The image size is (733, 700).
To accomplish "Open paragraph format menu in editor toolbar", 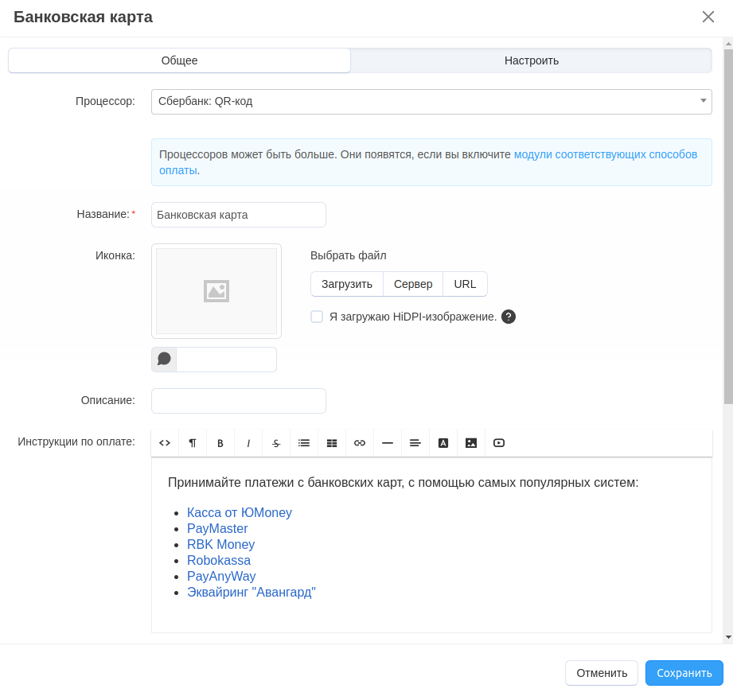I will (x=193, y=443).
